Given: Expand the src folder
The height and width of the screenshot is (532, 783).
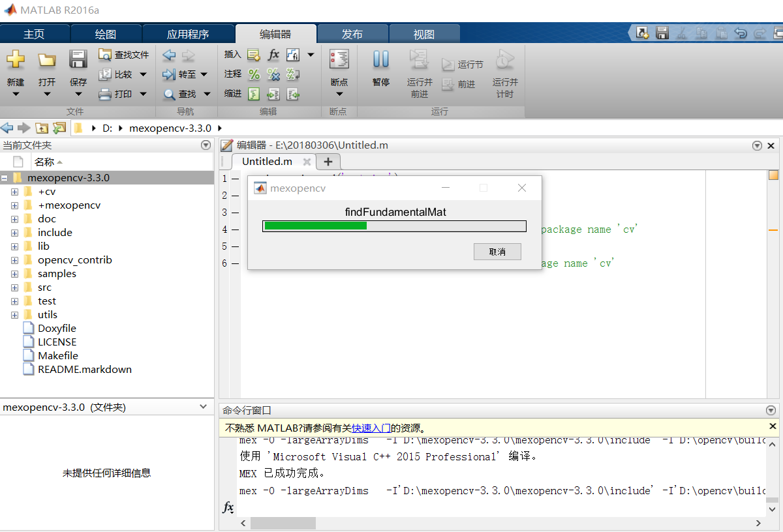Looking at the screenshot, I should (14, 288).
